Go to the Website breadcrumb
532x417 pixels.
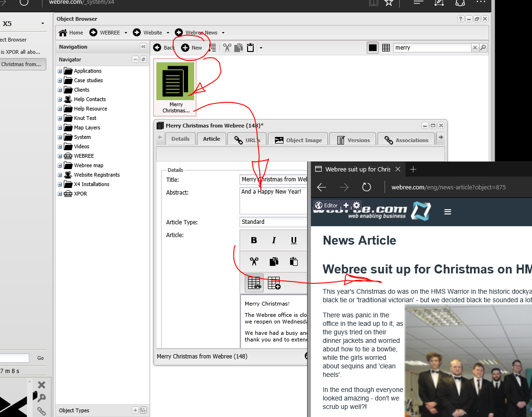click(147, 33)
